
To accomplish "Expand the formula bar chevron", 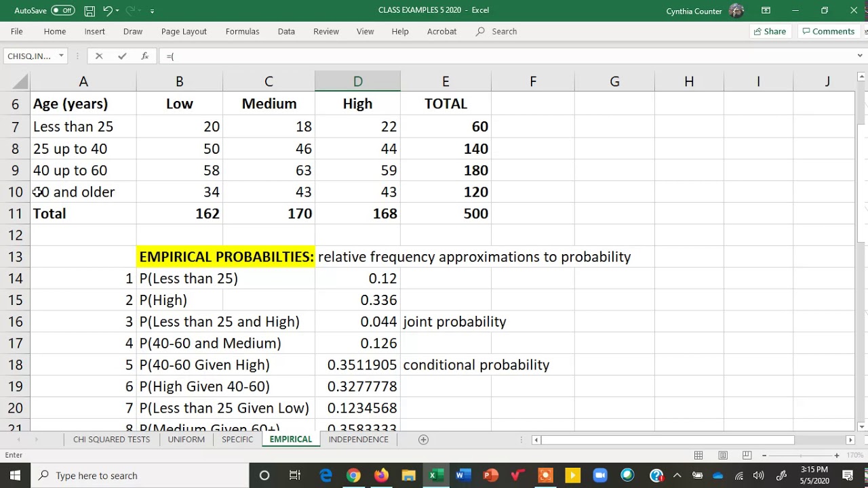I will 860,56.
